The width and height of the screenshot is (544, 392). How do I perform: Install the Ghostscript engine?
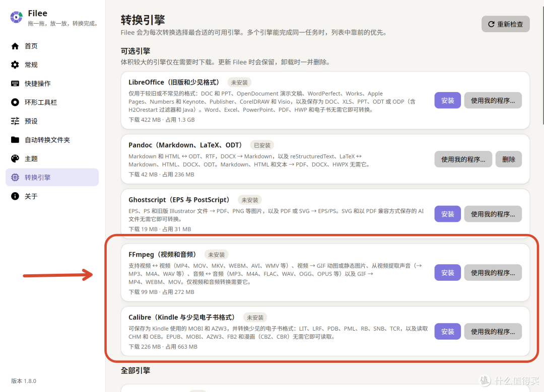click(448, 214)
